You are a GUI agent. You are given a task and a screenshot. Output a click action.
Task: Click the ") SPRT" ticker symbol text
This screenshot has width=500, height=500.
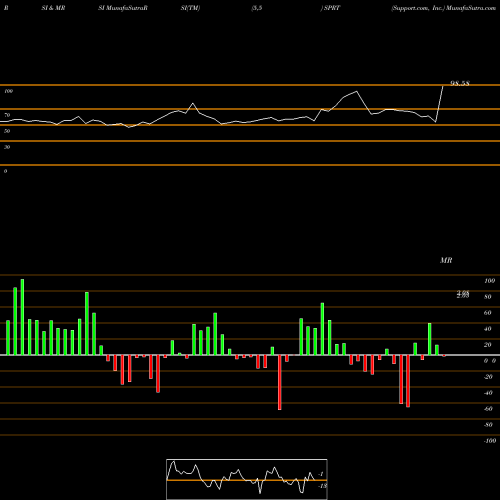coord(330,8)
